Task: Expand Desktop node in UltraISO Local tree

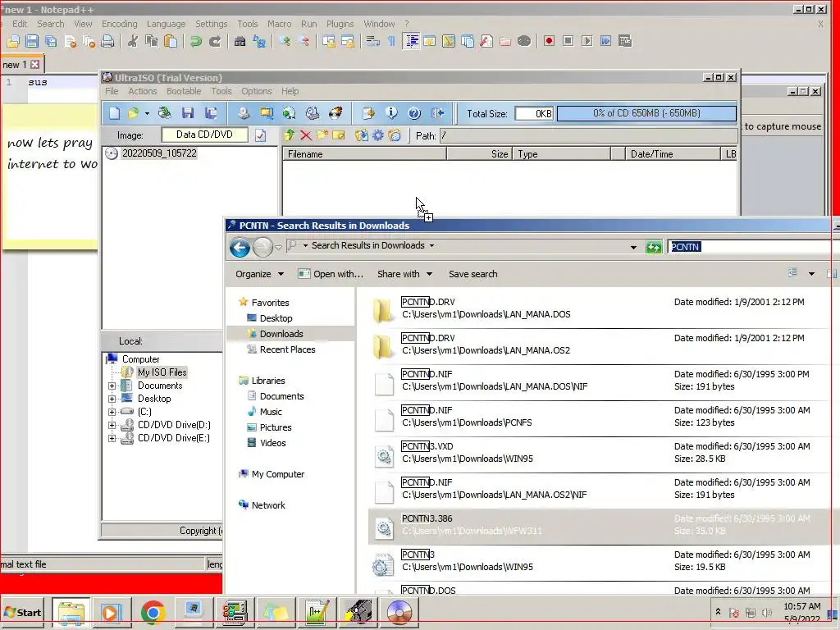Action: pyautogui.click(x=112, y=399)
